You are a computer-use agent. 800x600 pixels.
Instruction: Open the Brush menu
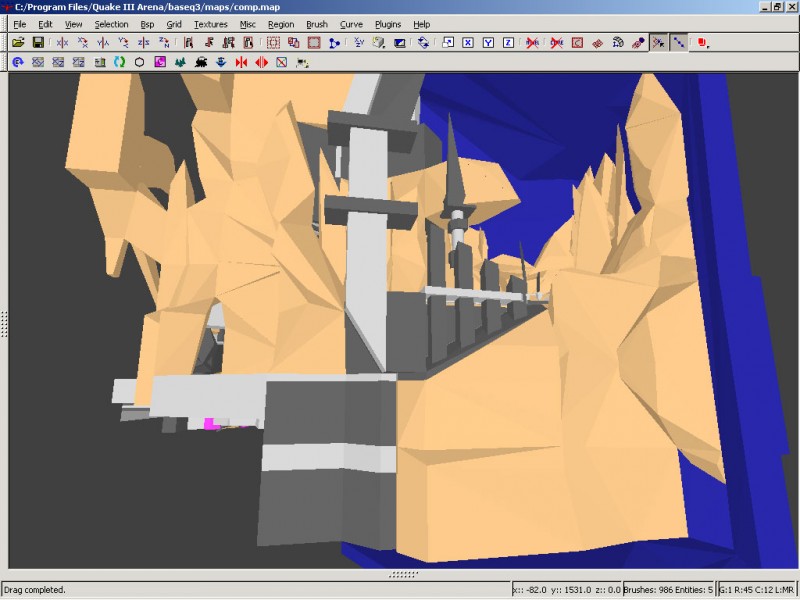click(x=317, y=24)
